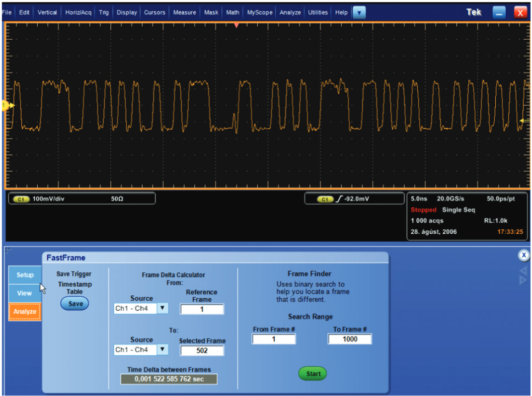Open the To Source Ch1 - Ch4 dropdown
The height and width of the screenshot is (396, 532).
[162, 349]
